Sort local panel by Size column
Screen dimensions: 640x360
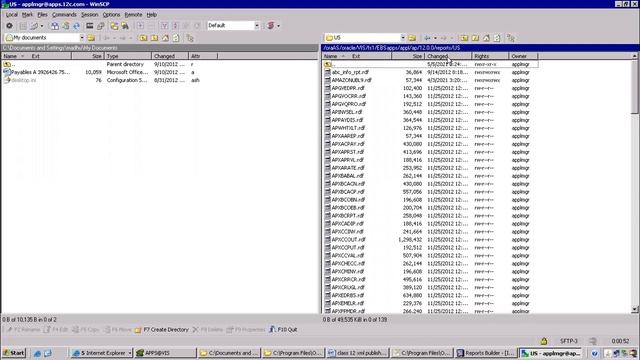[x=88, y=56]
